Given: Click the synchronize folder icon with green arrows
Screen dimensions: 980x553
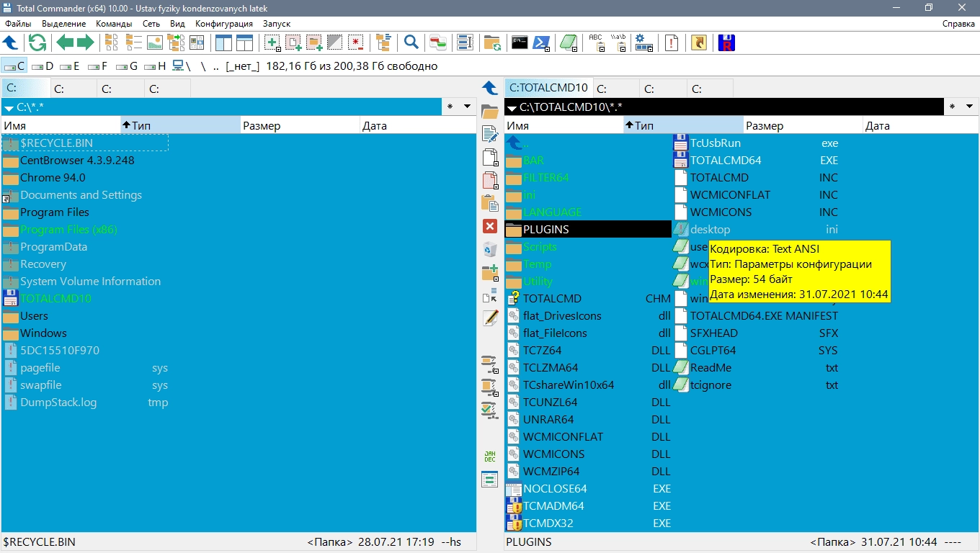Looking at the screenshot, I should 492,42.
